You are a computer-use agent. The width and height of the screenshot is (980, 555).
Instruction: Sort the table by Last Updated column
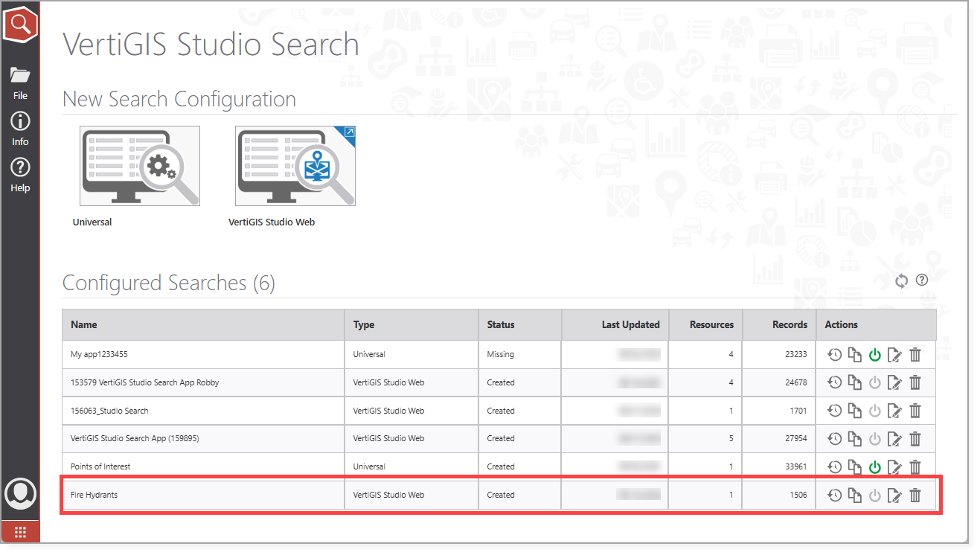coord(615,324)
